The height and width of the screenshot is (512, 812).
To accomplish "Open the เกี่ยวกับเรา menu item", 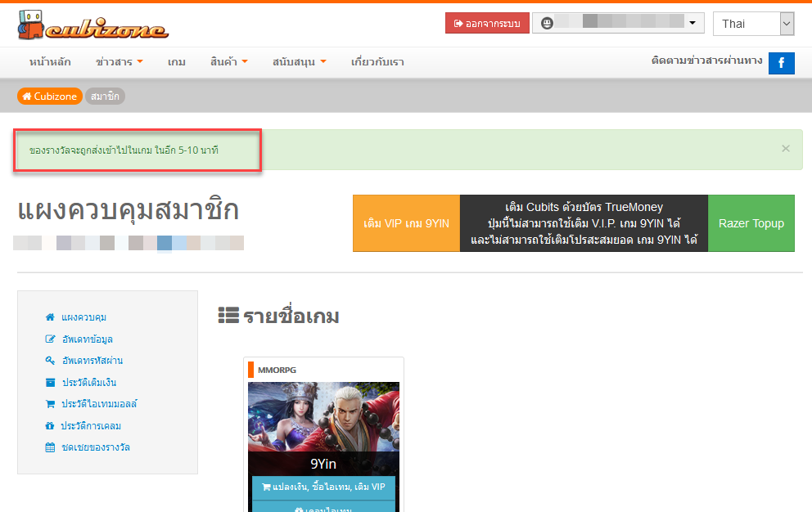I will pos(377,62).
